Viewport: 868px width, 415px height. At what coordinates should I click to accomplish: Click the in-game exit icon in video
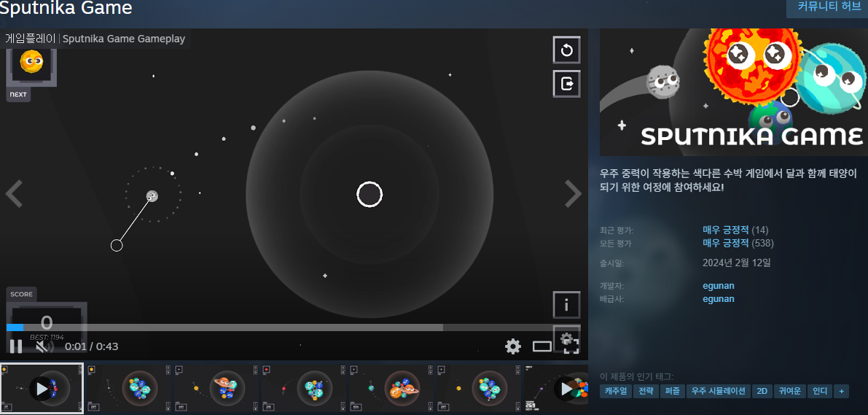(566, 84)
